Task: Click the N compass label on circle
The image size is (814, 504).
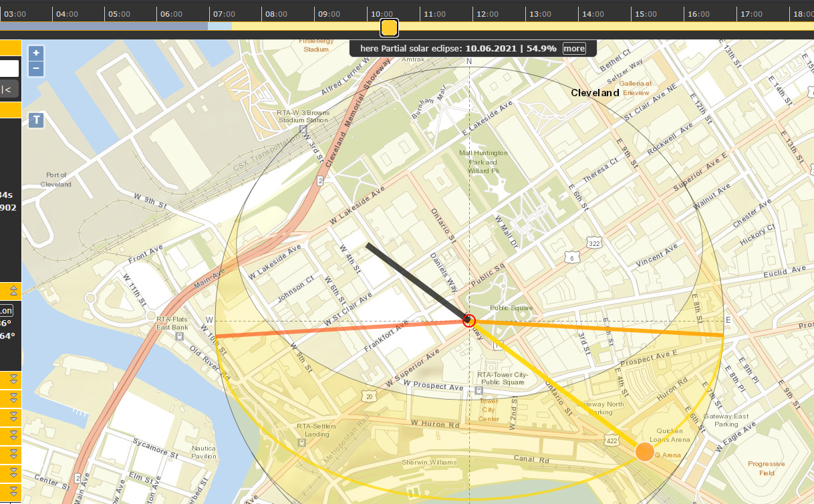Action: 469,61
